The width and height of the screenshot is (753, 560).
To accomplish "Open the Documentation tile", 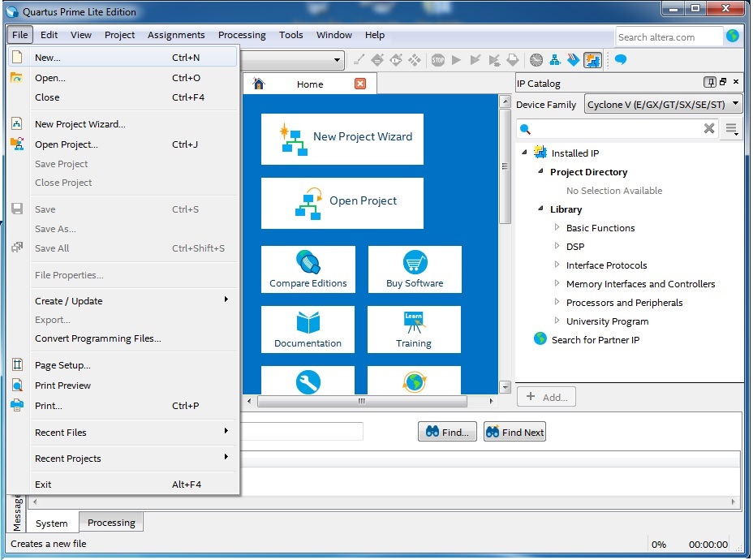I will click(x=308, y=329).
